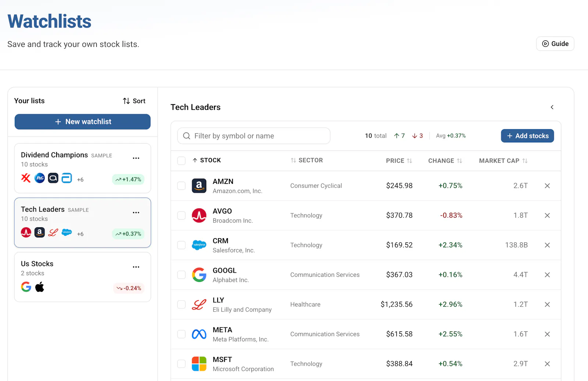
Task: Check the LLY row checkbox
Action: tap(182, 304)
